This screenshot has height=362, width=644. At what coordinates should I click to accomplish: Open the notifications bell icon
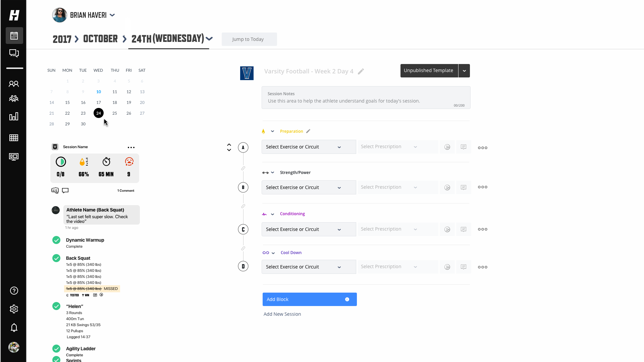[x=14, y=327]
